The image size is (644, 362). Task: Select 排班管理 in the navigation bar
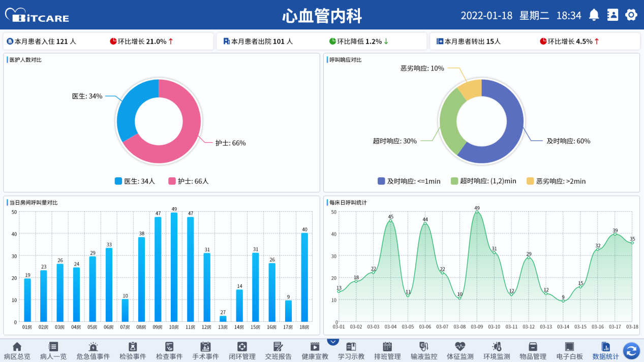(x=387, y=351)
